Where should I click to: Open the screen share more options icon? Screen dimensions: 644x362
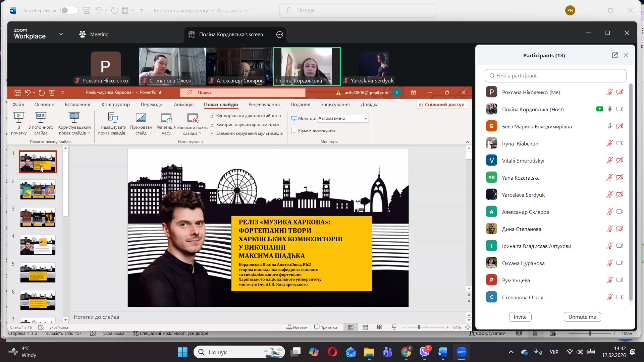(279, 35)
